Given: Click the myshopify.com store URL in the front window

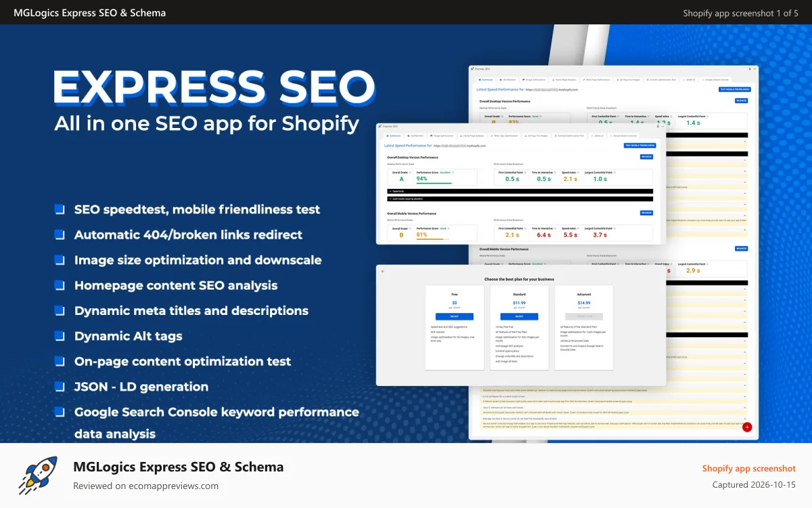Looking at the screenshot, I should pos(460,146).
